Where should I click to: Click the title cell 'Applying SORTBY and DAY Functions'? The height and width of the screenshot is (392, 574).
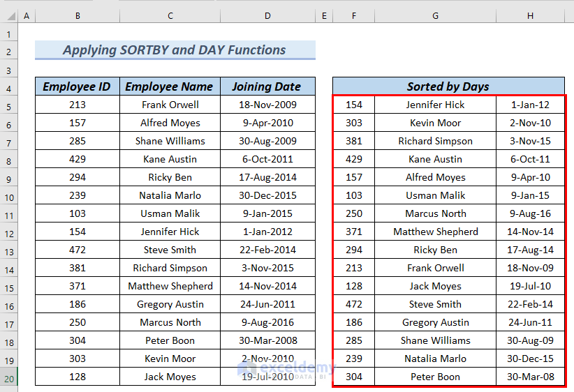click(x=175, y=50)
